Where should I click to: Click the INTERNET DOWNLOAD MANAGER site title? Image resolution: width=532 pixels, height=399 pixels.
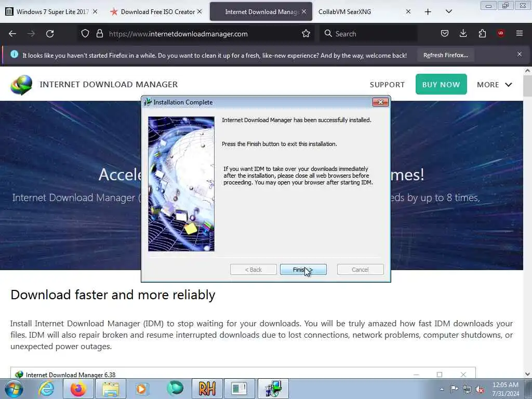tap(109, 84)
